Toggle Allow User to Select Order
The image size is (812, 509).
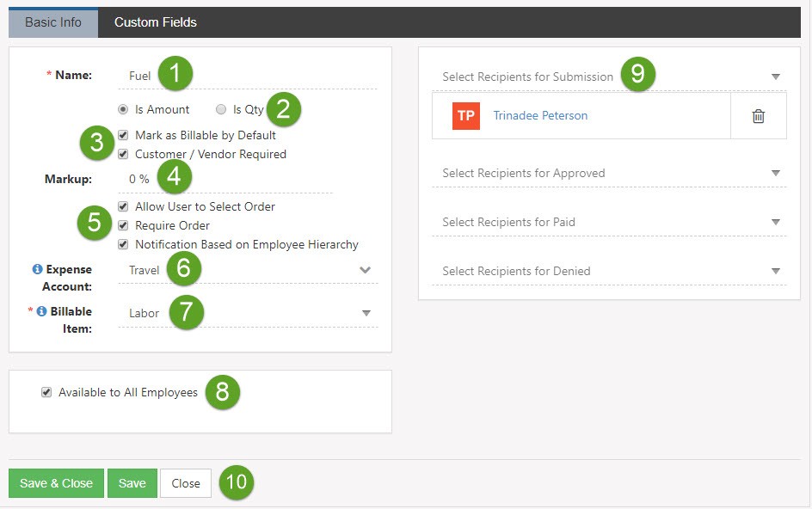123,207
